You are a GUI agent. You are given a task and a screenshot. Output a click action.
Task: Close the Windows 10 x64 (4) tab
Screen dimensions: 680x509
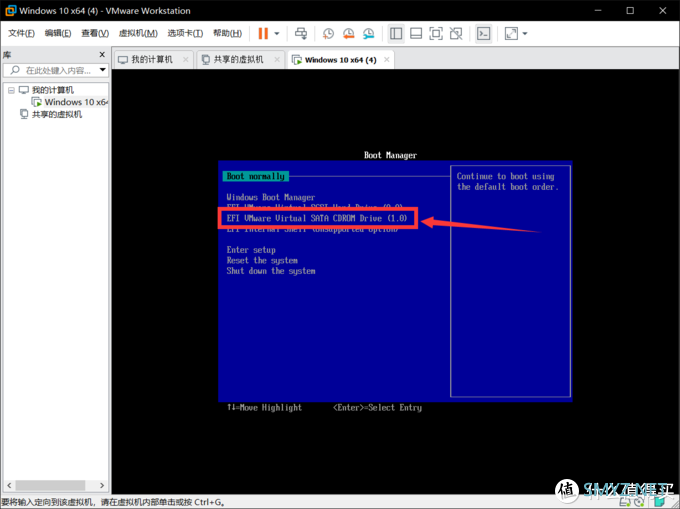pos(386,59)
